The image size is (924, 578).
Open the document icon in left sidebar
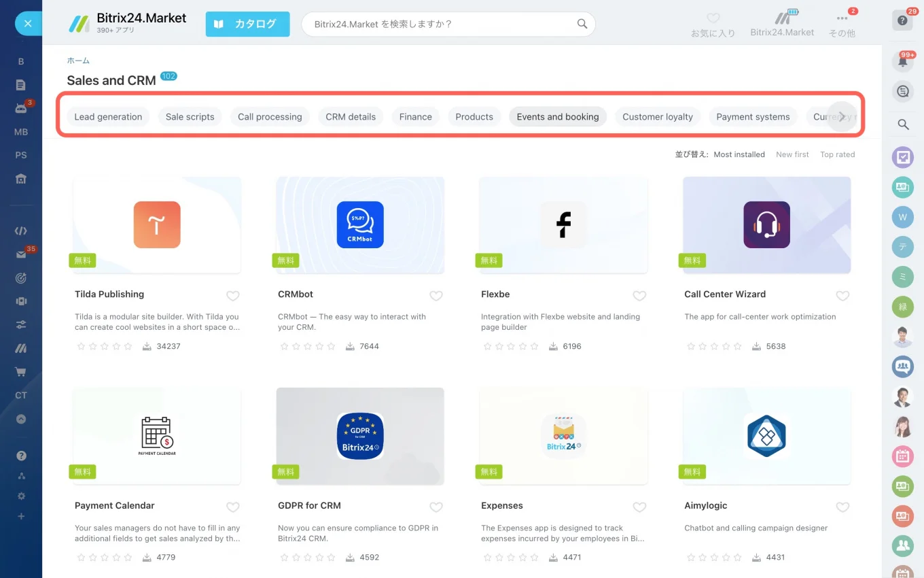[21, 85]
